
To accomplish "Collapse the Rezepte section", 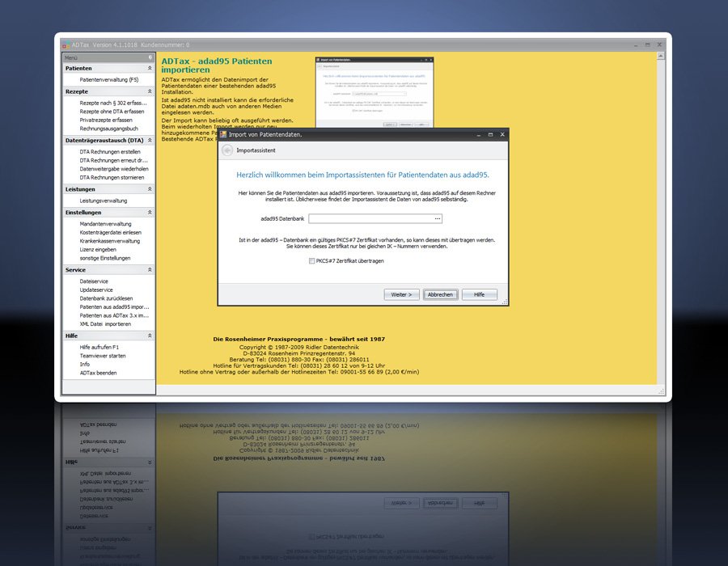I will point(150,91).
